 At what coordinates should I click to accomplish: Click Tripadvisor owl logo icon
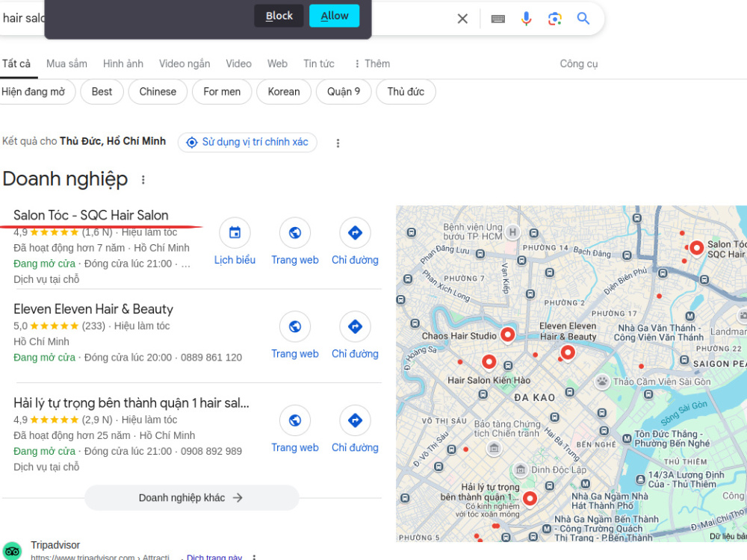(13, 552)
